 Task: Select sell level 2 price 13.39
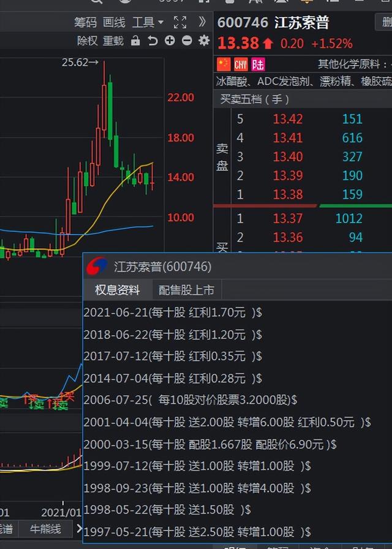pos(288,176)
